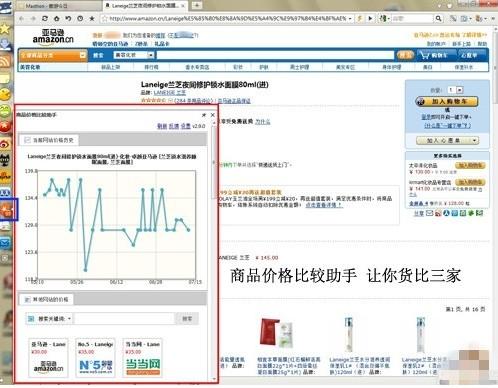Click the lightning speed mode icon
Image resolution: width=498 pixels, height=388 pixels.
360,19
